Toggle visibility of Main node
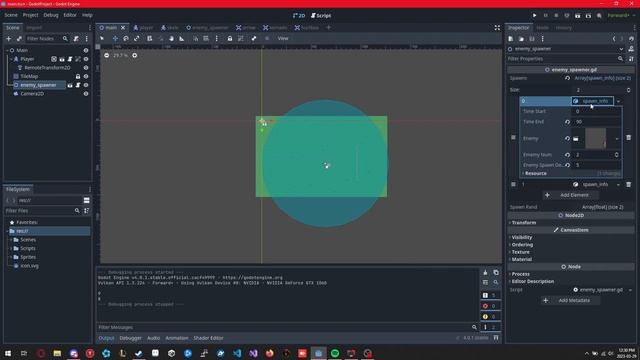 86,50
